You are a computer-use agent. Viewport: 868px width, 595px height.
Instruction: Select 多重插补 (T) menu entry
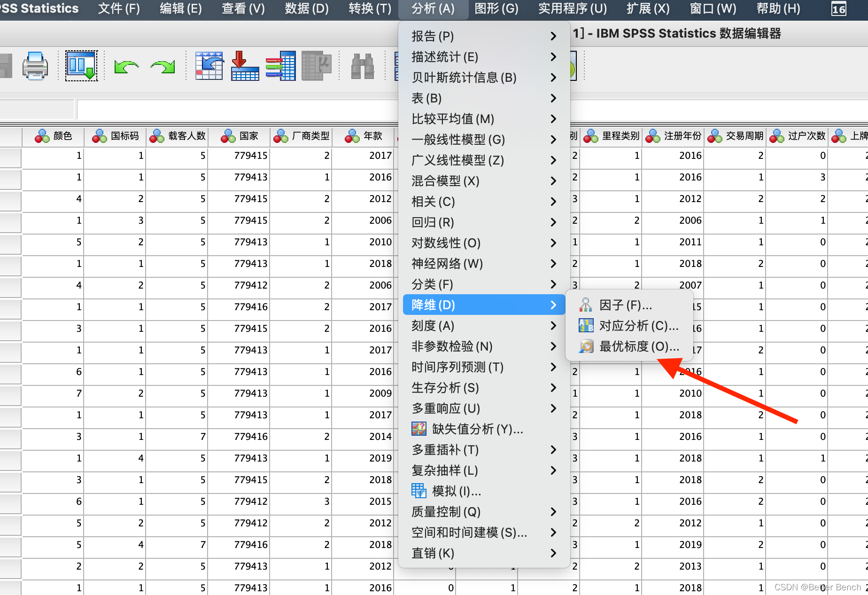pyautogui.click(x=483, y=450)
